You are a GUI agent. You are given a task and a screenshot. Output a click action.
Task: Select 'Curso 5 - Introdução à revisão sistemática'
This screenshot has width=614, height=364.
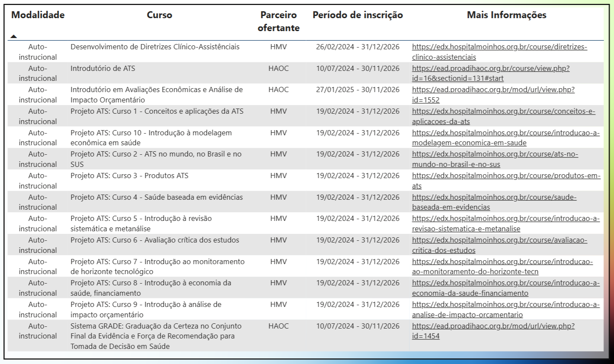141,224
